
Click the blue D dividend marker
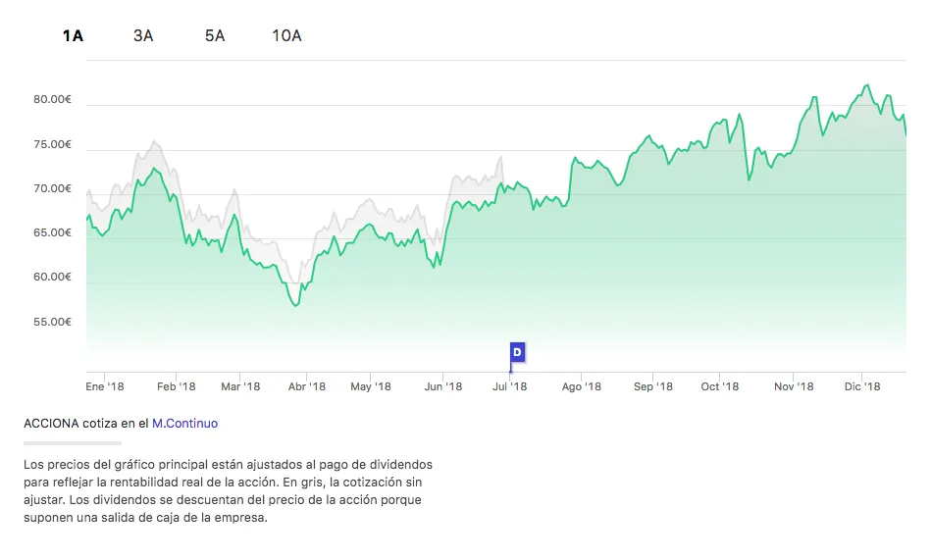[x=517, y=351]
